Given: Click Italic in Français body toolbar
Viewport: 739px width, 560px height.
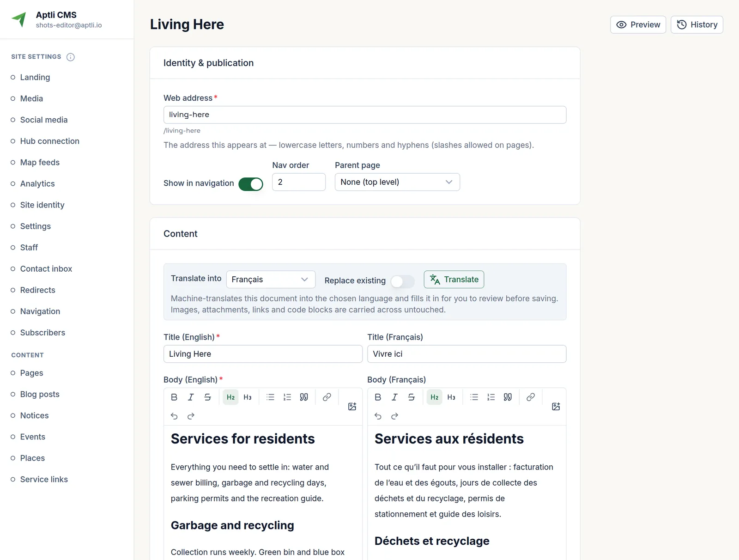Looking at the screenshot, I should pyautogui.click(x=394, y=397).
